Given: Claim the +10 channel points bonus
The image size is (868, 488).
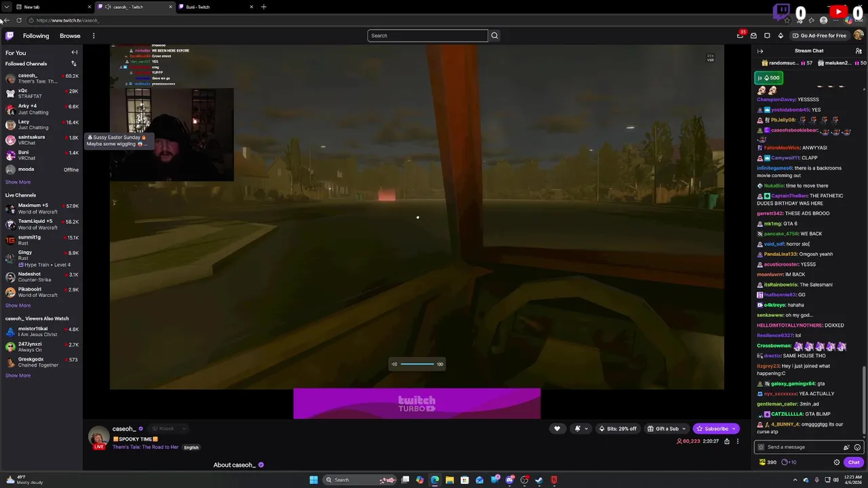Looking at the screenshot, I should click(789, 462).
